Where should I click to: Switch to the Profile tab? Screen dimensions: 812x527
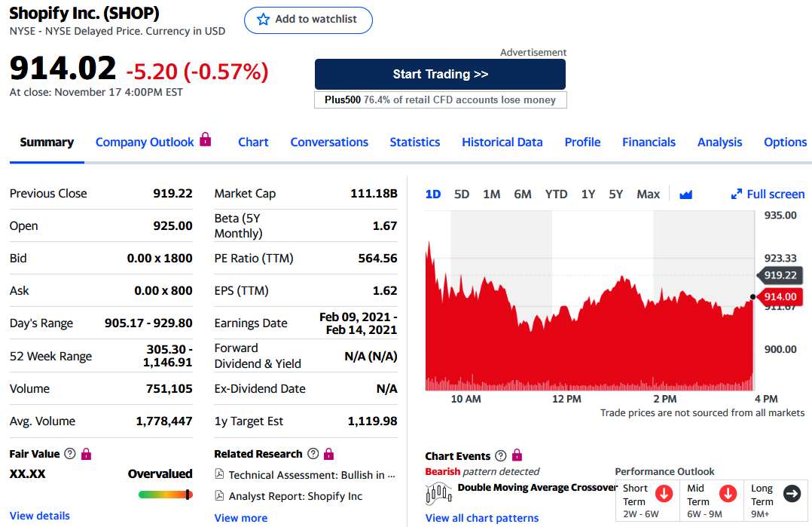point(582,142)
